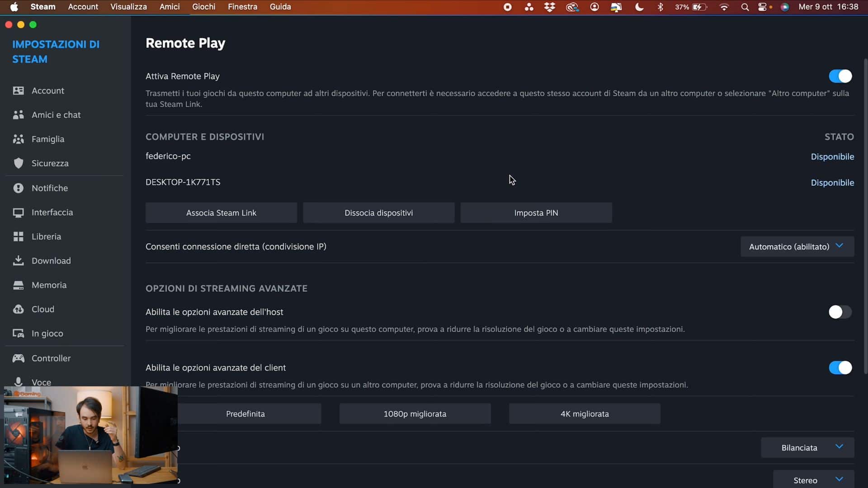Click the In gioco overlay icon

(18, 333)
